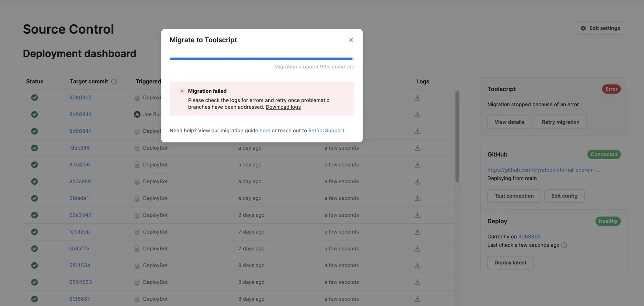Click '2 days ago' in 09e3347 row
644x306 pixels.
click(x=251, y=215)
